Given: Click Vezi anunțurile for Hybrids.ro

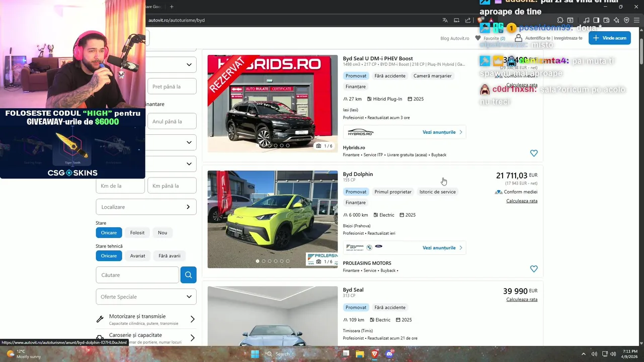Looking at the screenshot, I should (x=442, y=132).
